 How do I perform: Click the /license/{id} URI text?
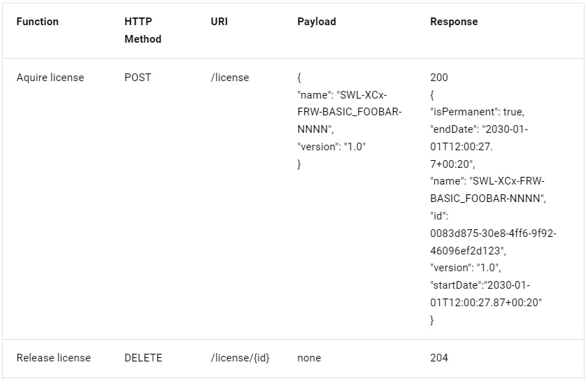[x=240, y=358]
